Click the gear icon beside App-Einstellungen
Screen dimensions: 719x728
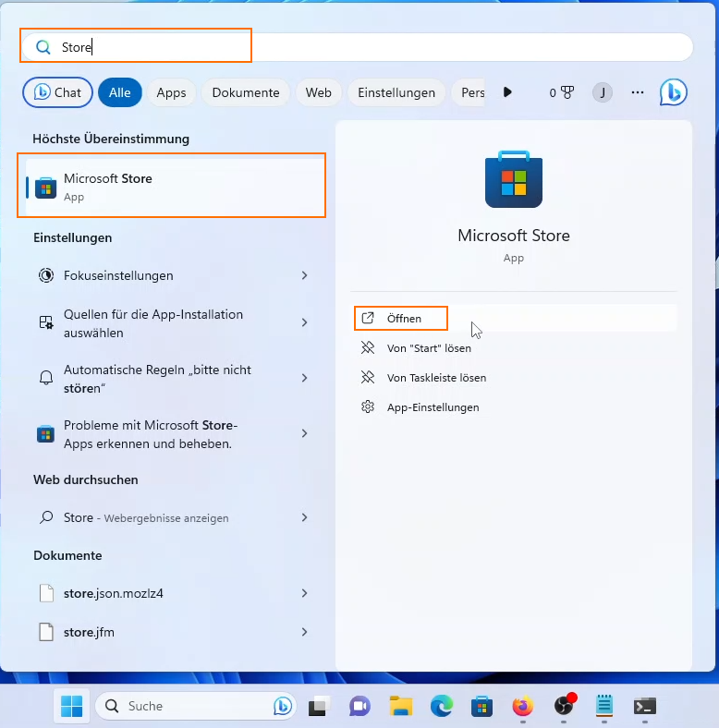coord(368,406)
